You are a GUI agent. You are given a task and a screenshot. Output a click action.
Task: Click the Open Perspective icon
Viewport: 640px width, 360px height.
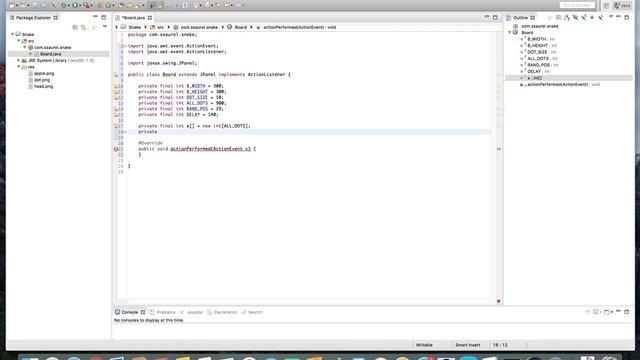(x=606, y=5)
